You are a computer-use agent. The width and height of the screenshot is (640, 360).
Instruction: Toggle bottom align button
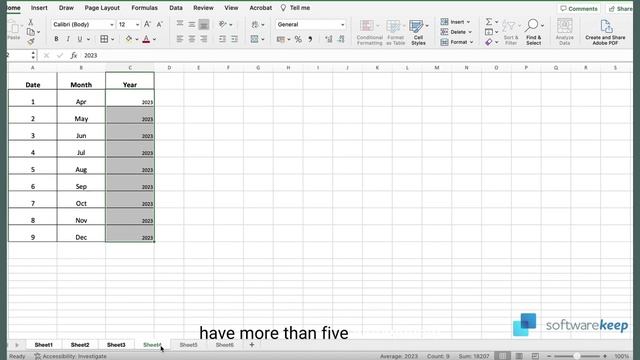coord(204,24)
